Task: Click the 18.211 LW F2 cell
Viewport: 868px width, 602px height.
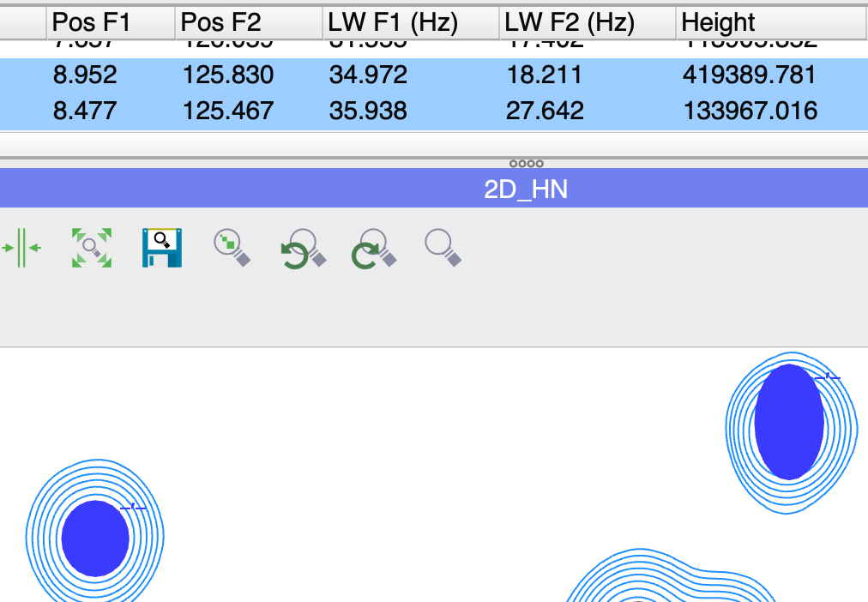Action: coord(544,75)
